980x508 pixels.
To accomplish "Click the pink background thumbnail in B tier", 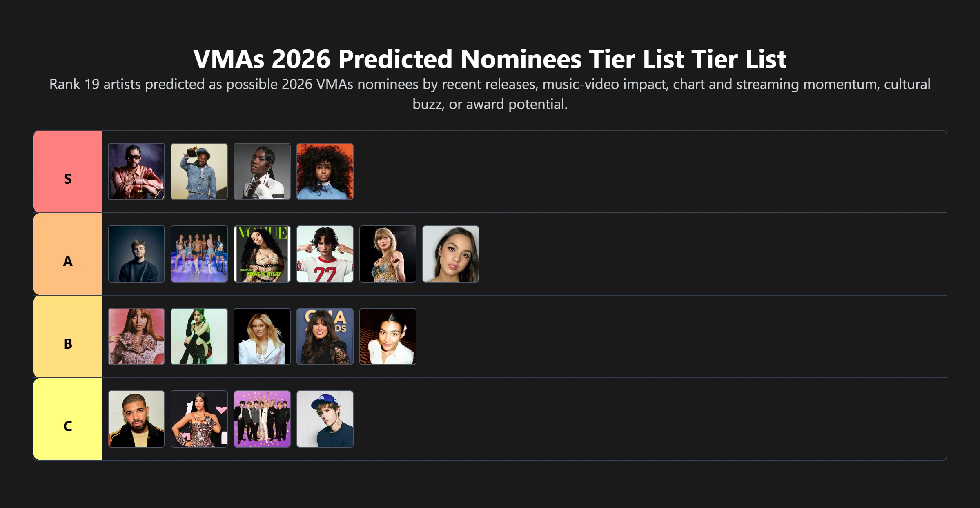I will click(136, 336).
